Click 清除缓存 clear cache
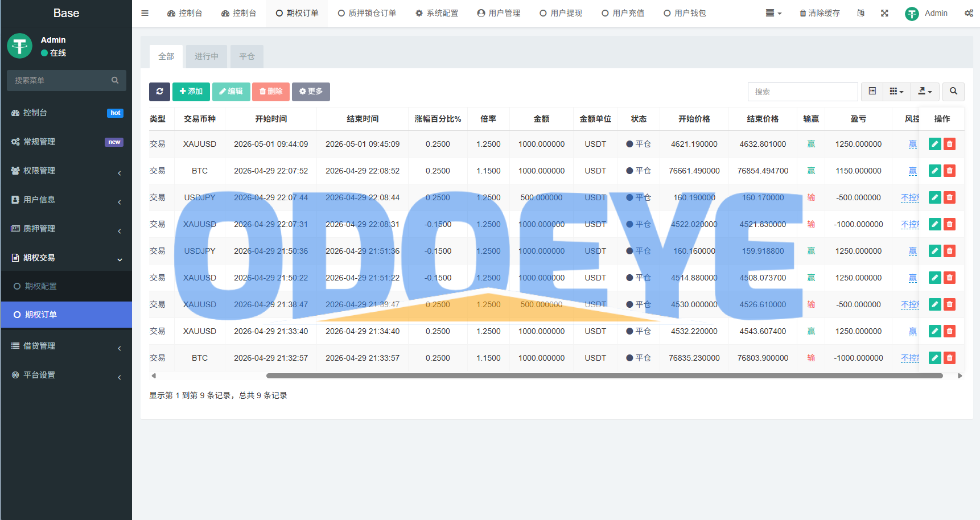Screen dimensions: 980x520 [820, 13]
